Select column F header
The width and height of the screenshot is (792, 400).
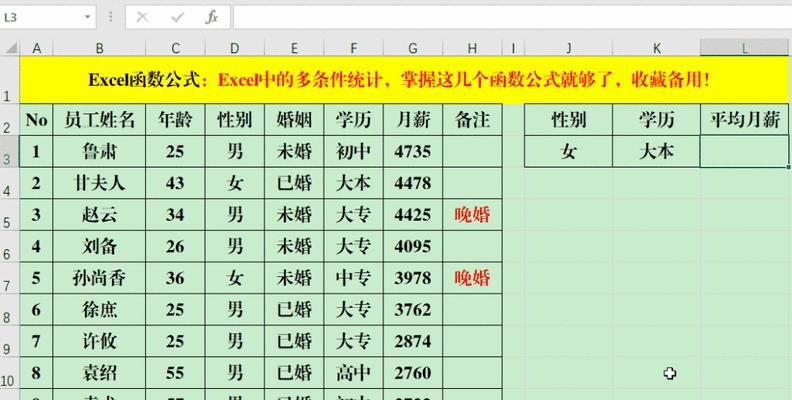click(354, 48)
